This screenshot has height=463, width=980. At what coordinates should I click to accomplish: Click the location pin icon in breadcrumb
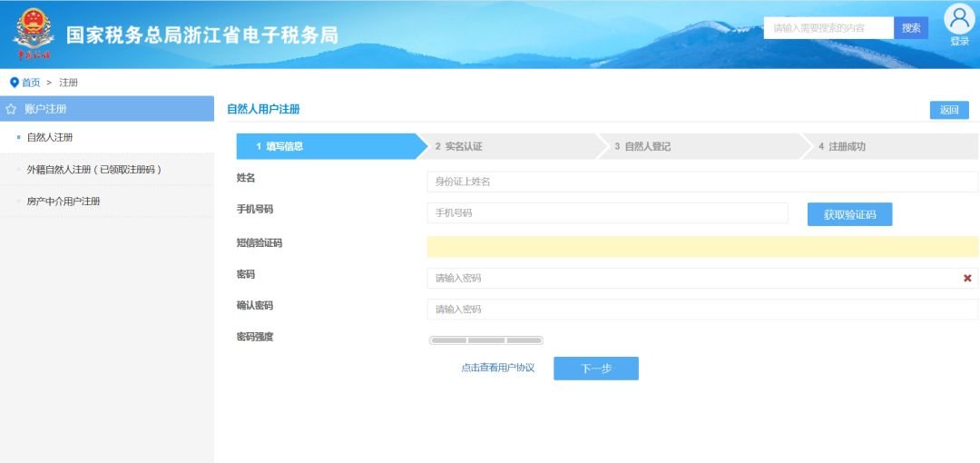(14, 83)
